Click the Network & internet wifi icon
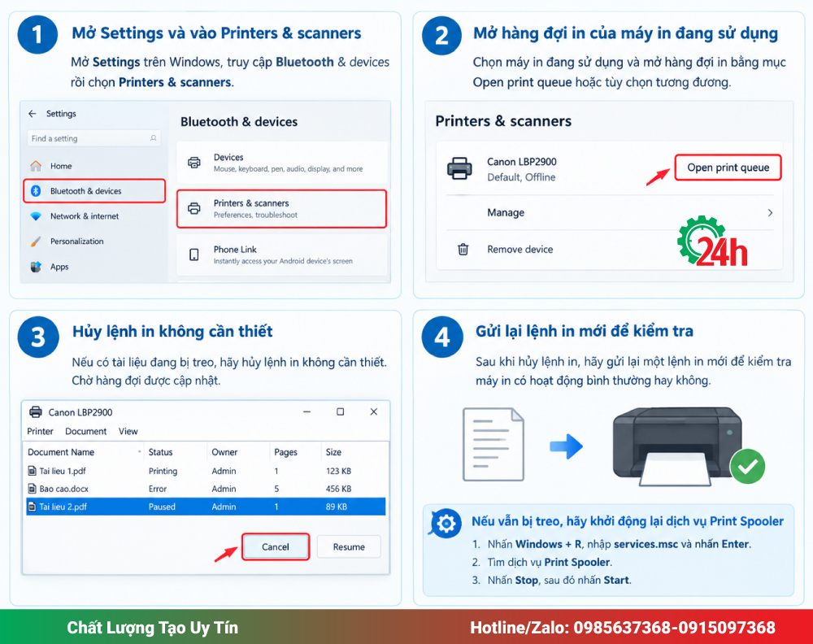This screenshot has width=813, height=644. (x=36, y=216)
